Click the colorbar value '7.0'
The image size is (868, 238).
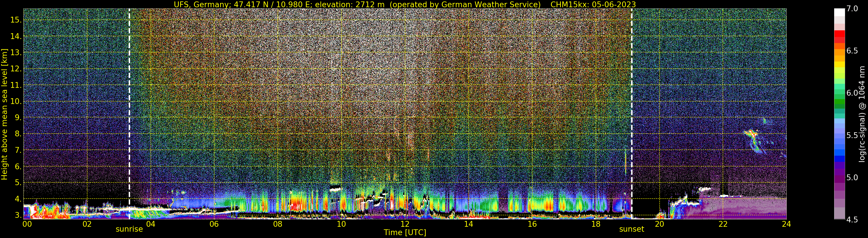(x=852, y=8)
